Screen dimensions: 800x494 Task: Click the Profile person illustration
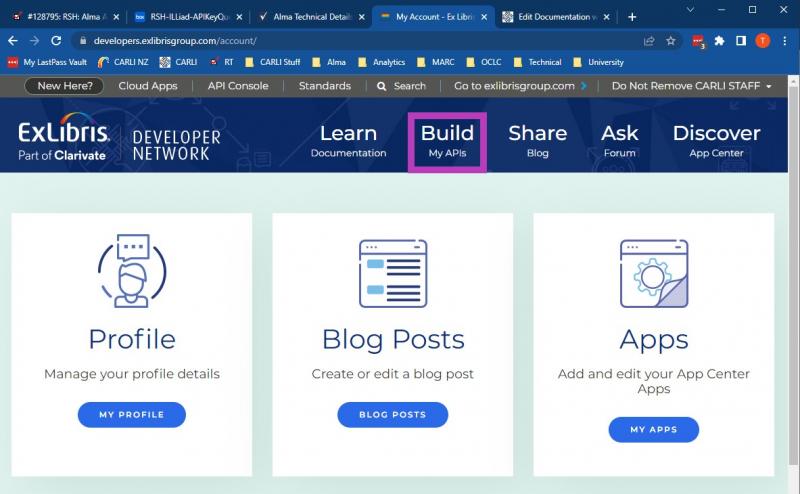[x=132, y=270]
